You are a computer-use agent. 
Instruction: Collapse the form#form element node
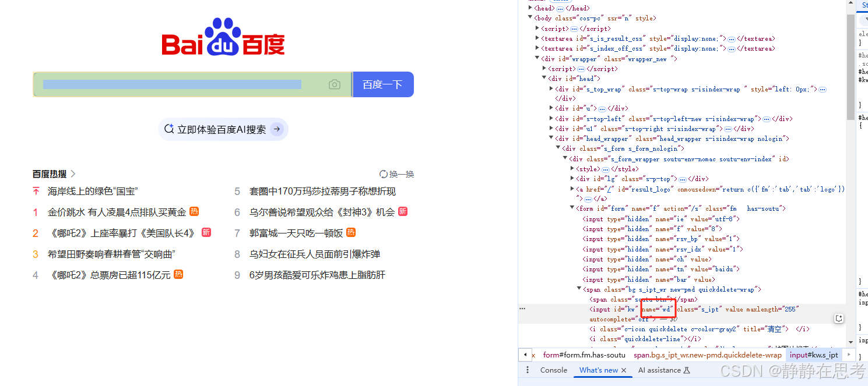coord(572,208)
